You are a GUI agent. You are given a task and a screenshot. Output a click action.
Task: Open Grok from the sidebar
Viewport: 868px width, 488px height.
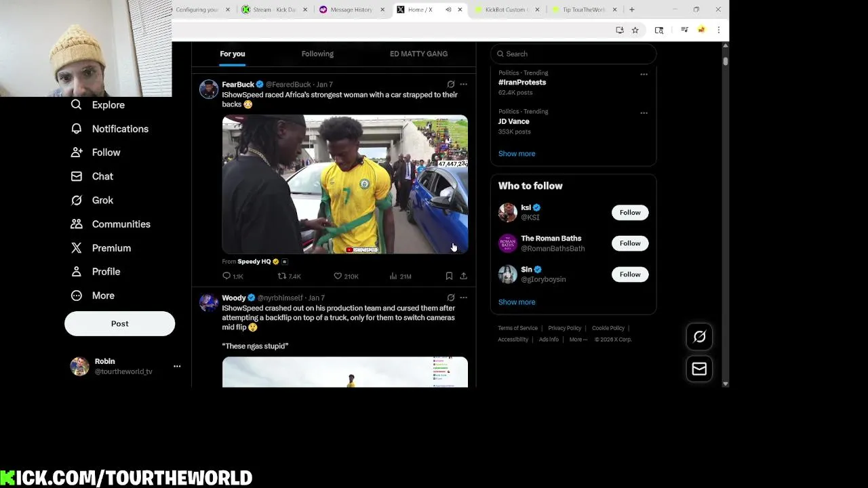coord(93,200)
